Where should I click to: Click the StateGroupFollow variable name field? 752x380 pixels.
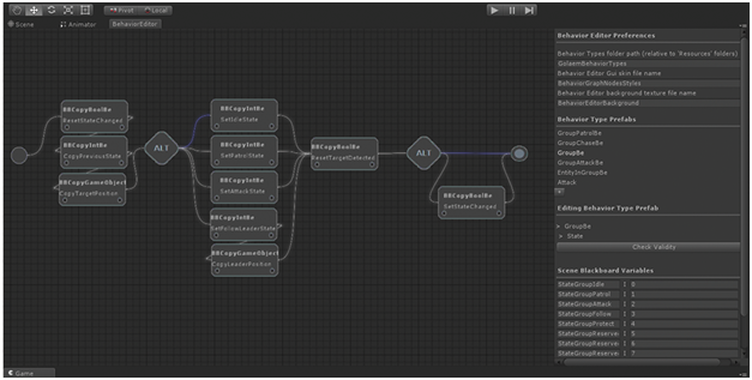point(588,314)
